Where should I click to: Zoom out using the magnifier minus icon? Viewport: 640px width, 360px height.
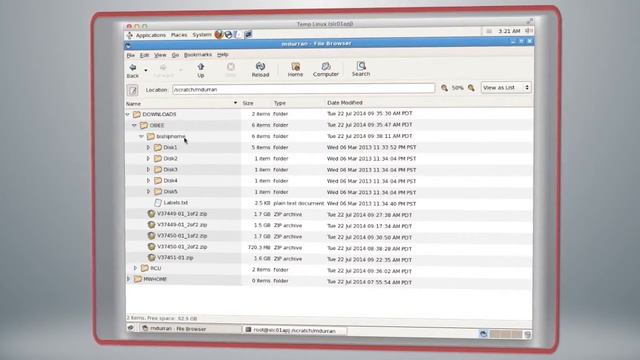pos(444,88)
